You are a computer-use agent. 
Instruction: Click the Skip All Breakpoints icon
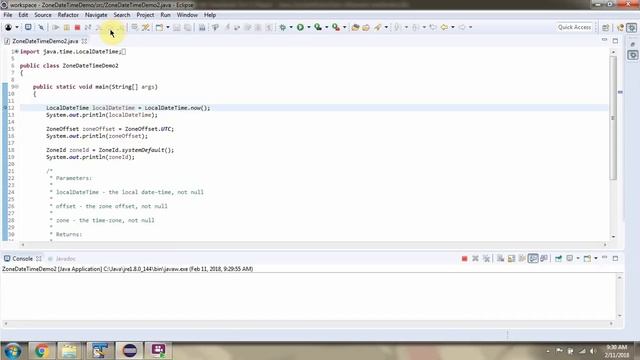pos(41,27)
